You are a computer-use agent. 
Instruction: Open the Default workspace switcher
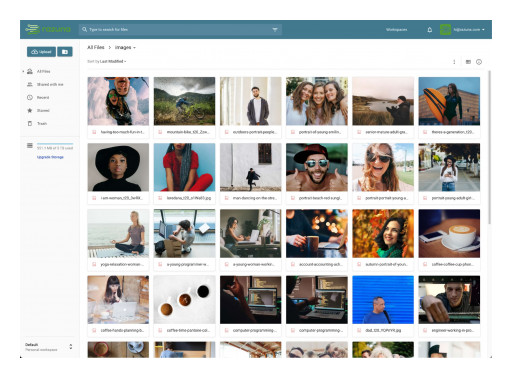click(x=49, y=347)
